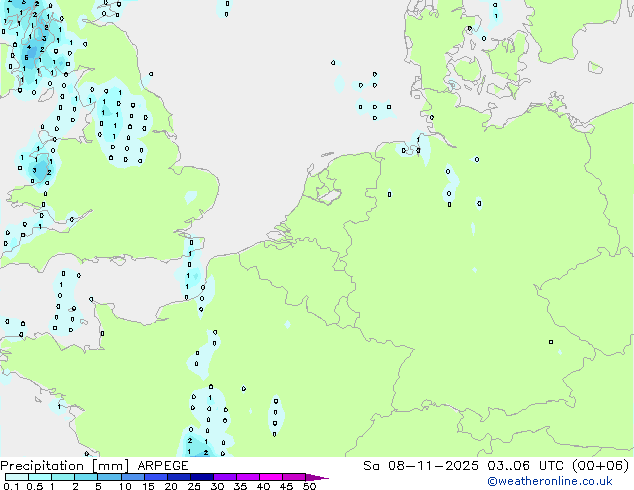This screenshot has height=490, width=634.
Task: Click the '4' precipitation value over Scotland
Action: [x=29, y=47]
